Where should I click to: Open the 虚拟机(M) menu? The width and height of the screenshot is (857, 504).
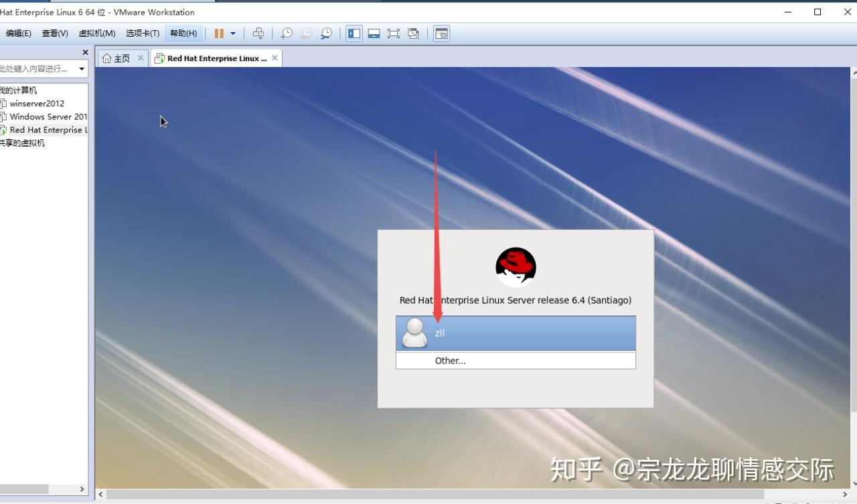point(97,33)
